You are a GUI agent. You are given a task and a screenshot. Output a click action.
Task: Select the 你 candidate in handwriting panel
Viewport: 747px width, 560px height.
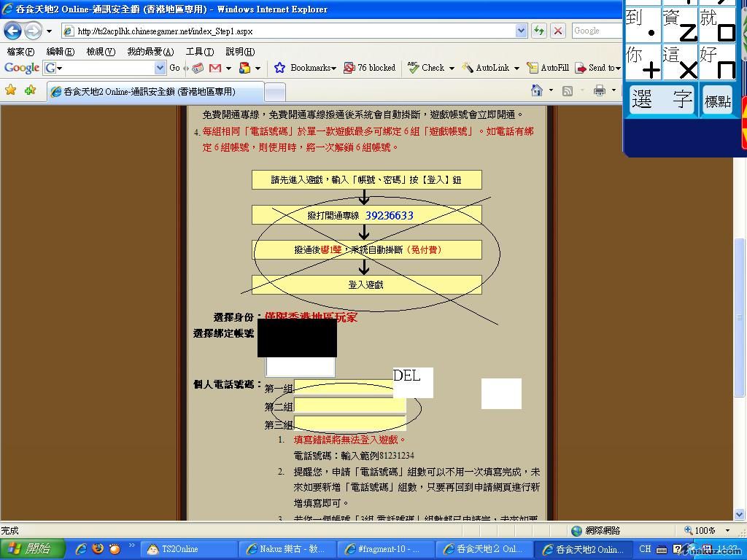[642, 62]
